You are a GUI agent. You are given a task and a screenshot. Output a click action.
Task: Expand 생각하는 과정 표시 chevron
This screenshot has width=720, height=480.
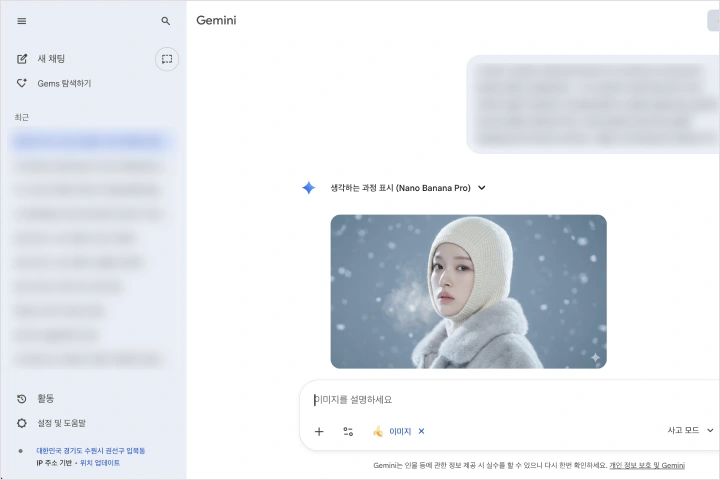(x=482, y=187)
